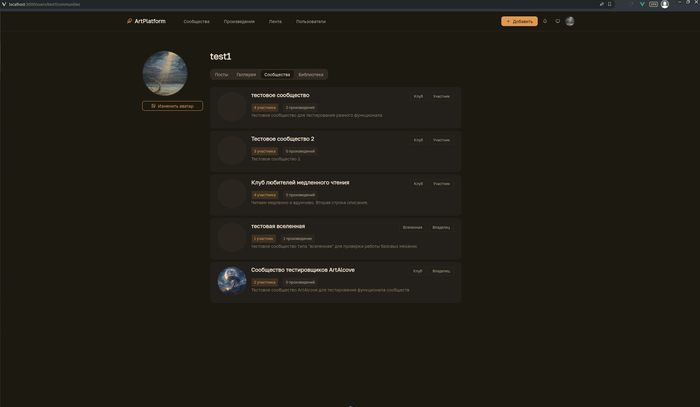This screenshot has width=700, height=407.
Task: Switch to the Библиотека profile tab
Action: click(311, 75)
